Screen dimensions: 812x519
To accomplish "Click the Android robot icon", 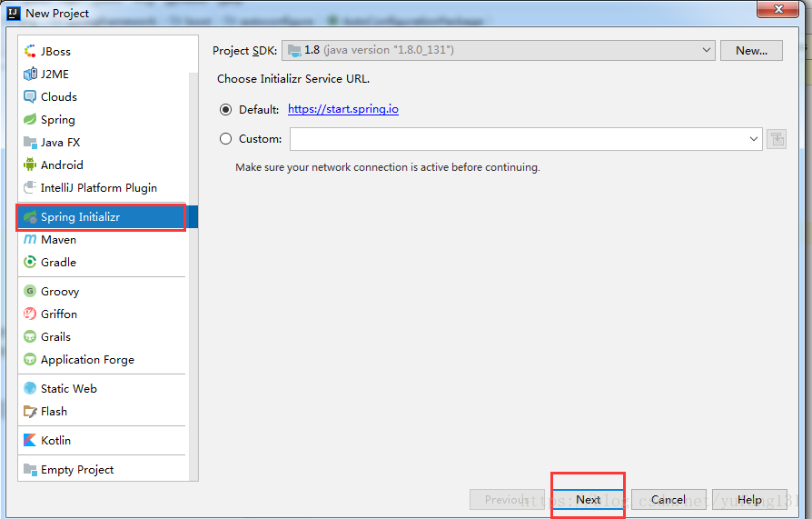I will click(30, 165).
